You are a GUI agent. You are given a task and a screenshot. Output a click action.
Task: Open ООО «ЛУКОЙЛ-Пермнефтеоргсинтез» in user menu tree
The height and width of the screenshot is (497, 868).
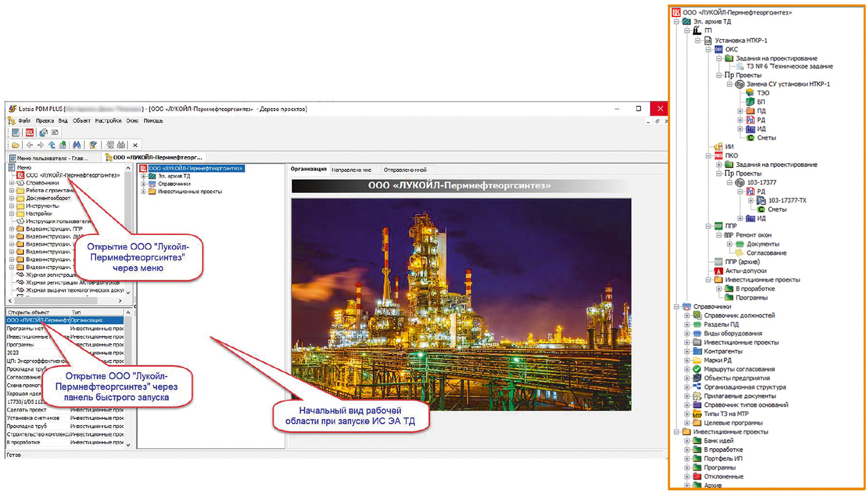pos(73,175)
